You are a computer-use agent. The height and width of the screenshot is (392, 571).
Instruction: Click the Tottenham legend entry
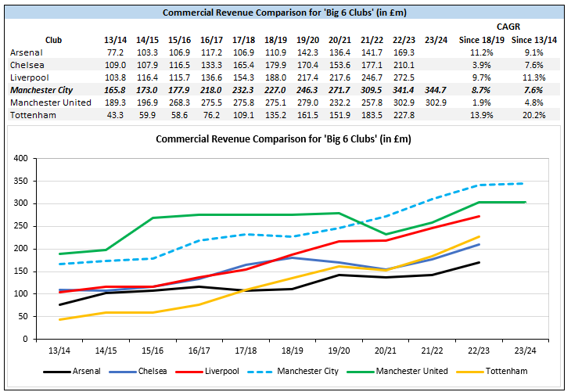[x=492, y=371]
